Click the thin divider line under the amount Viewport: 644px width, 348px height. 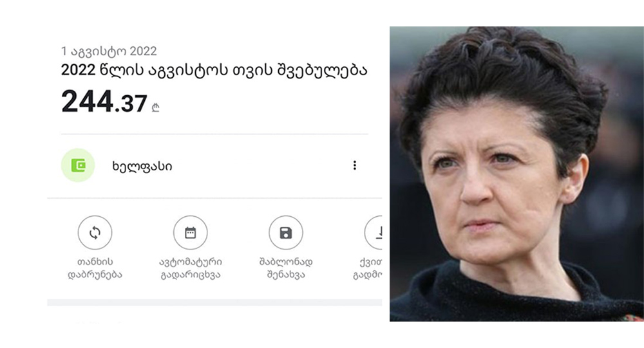[214, 134]
